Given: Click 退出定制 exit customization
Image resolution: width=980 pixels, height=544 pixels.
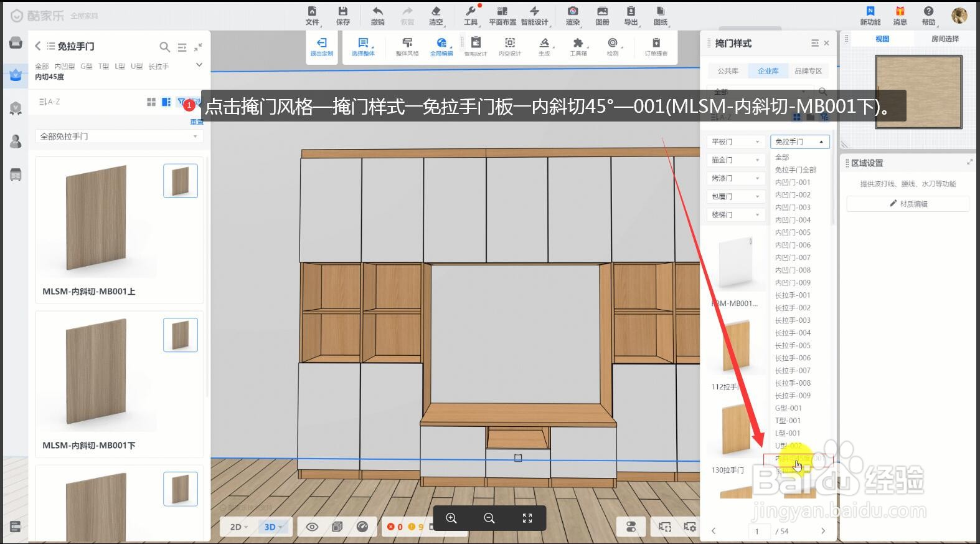Looking at the screenshot, I should [x=322, y=47].
